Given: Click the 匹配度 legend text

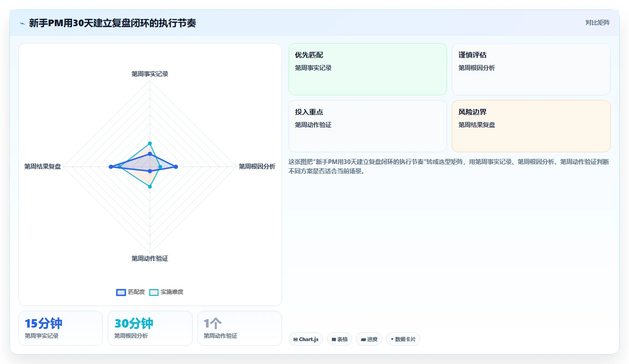Looking at the screenshot, I should coord(137,292).
